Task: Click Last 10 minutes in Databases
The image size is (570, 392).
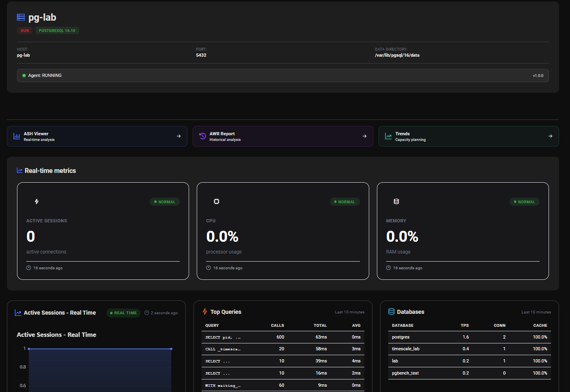Action: [x=536, y=312]
